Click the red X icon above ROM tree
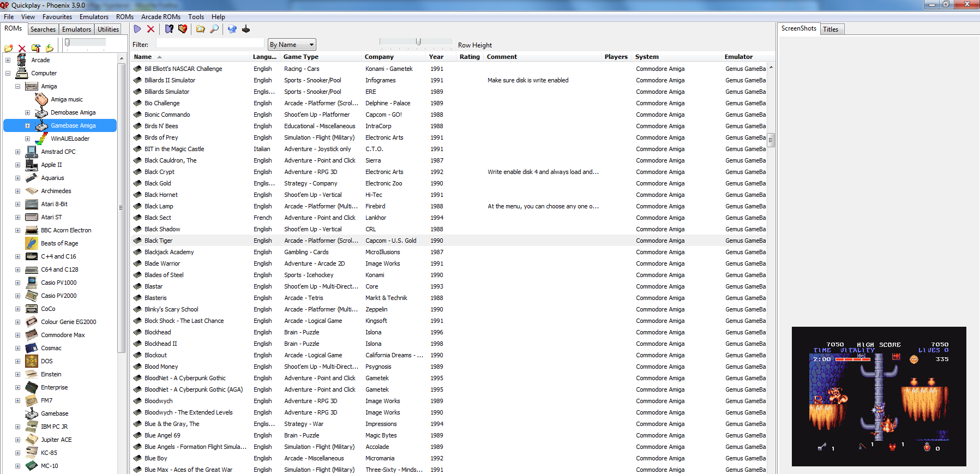 pyautogui.click(x=22, y=48)
